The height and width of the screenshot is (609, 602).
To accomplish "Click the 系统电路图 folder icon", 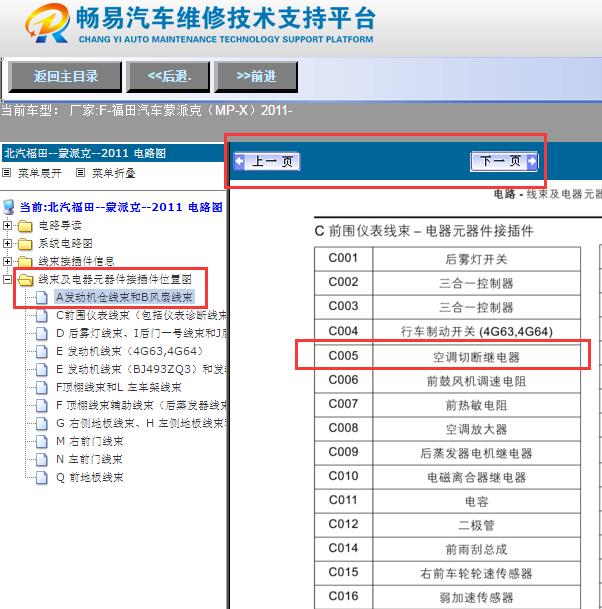I will tap(25, 244).
